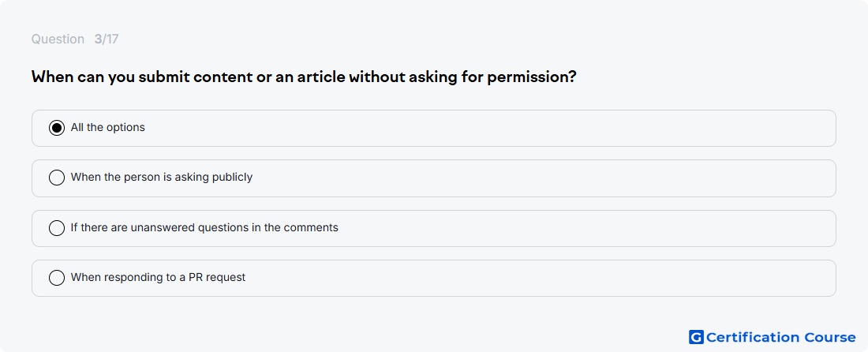Click 'When responding to a PR request' text
The height and width of the screenshot is (352, 868).
click(159, 277)
